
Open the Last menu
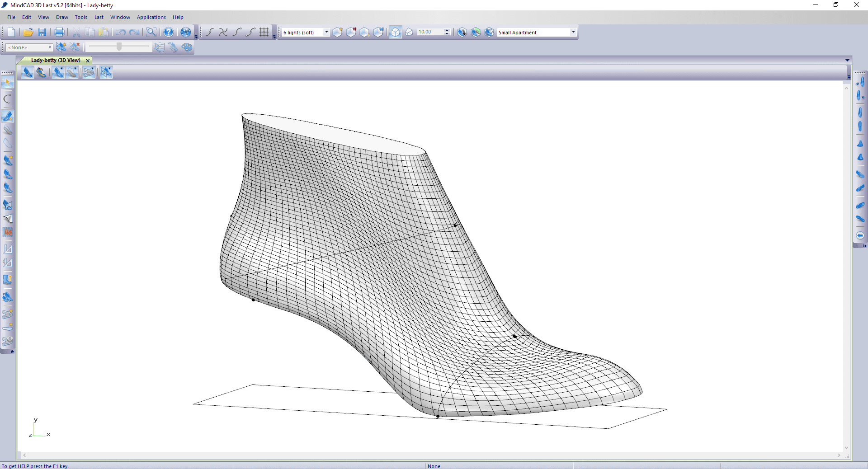point(99,17)
